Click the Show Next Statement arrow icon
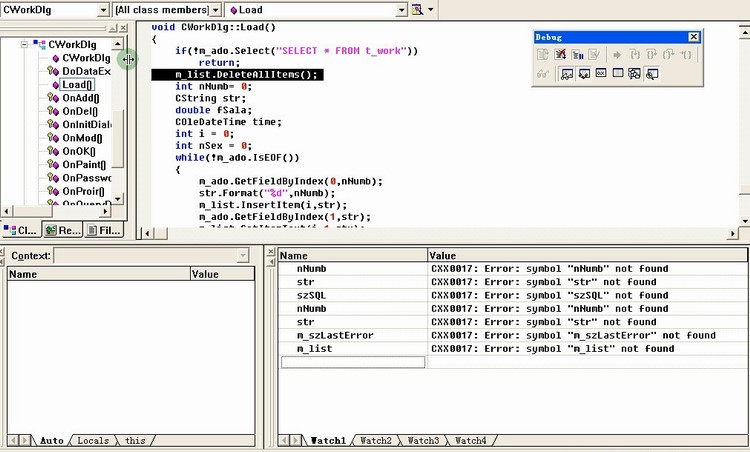 pyautogui.click(x=617, y=55)
